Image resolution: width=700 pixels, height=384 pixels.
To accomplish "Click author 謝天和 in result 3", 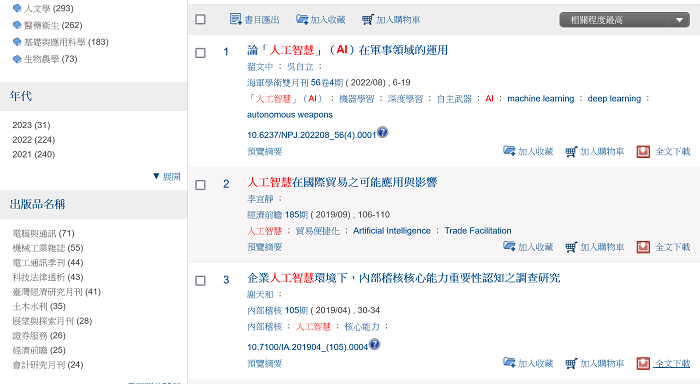I will coord(260,294).
